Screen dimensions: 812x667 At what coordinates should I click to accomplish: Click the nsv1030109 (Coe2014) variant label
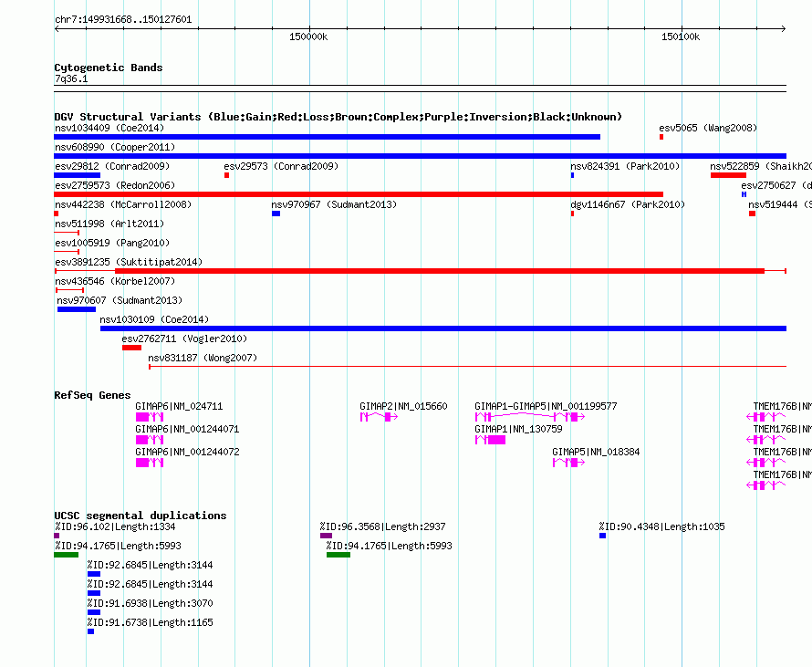click(x=154, y=319)
